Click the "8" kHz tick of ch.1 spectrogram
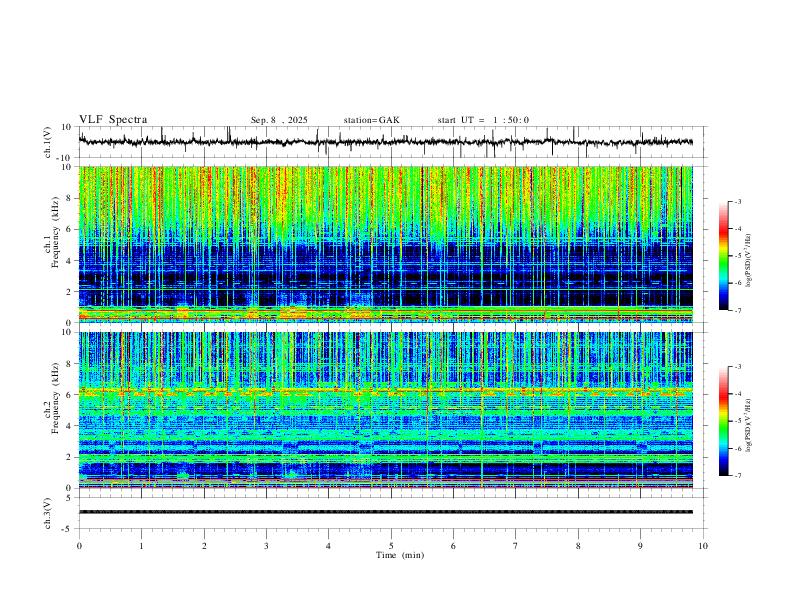 (70, 198)
